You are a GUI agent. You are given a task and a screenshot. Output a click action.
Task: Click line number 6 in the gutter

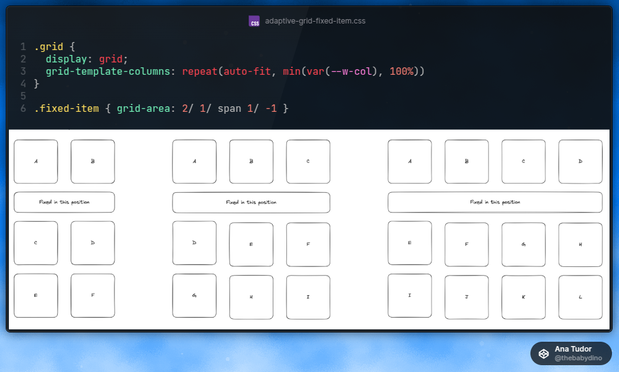(23, 108)
